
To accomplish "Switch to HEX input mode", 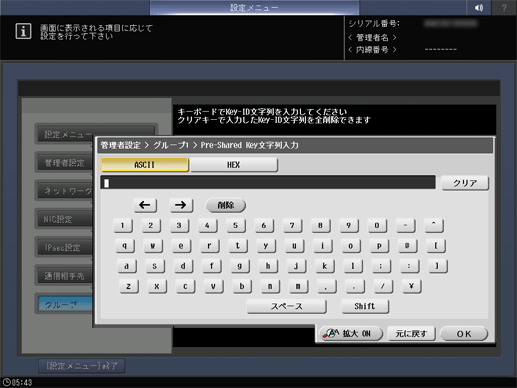I will pos(234,165).
